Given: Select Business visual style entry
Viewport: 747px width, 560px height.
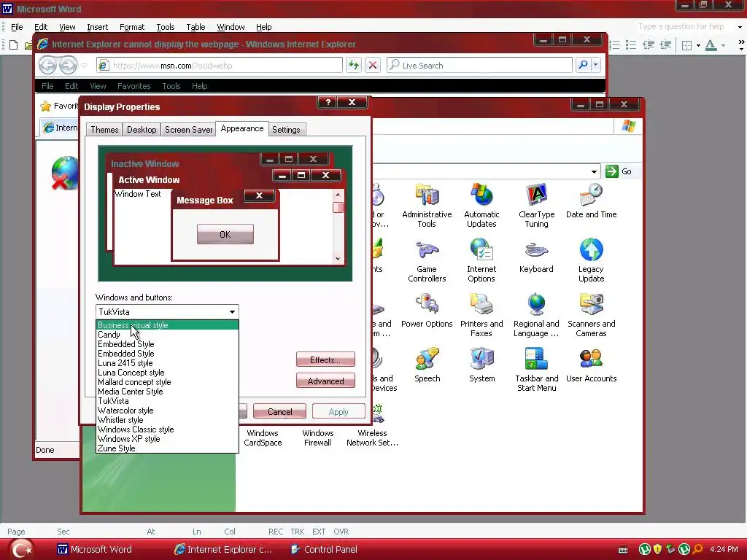Looking at the screenshot, I should pyautogui.click(x=167, y=325).
